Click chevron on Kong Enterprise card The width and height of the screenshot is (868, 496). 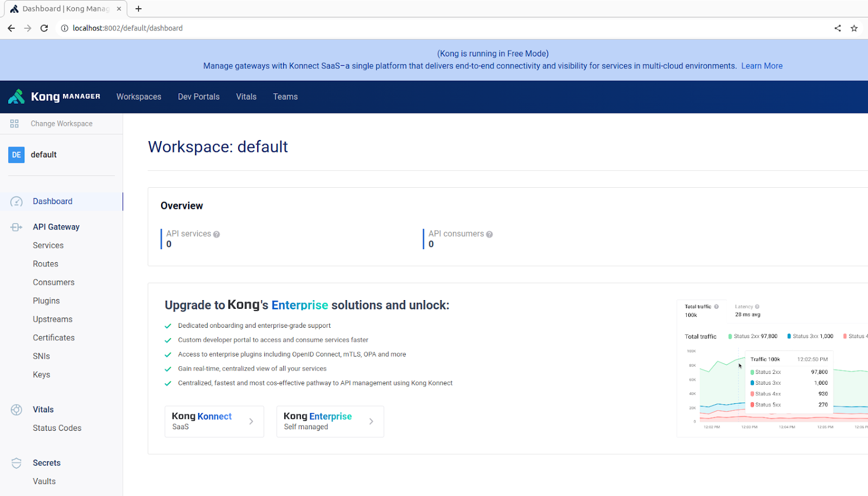(371, 422)
